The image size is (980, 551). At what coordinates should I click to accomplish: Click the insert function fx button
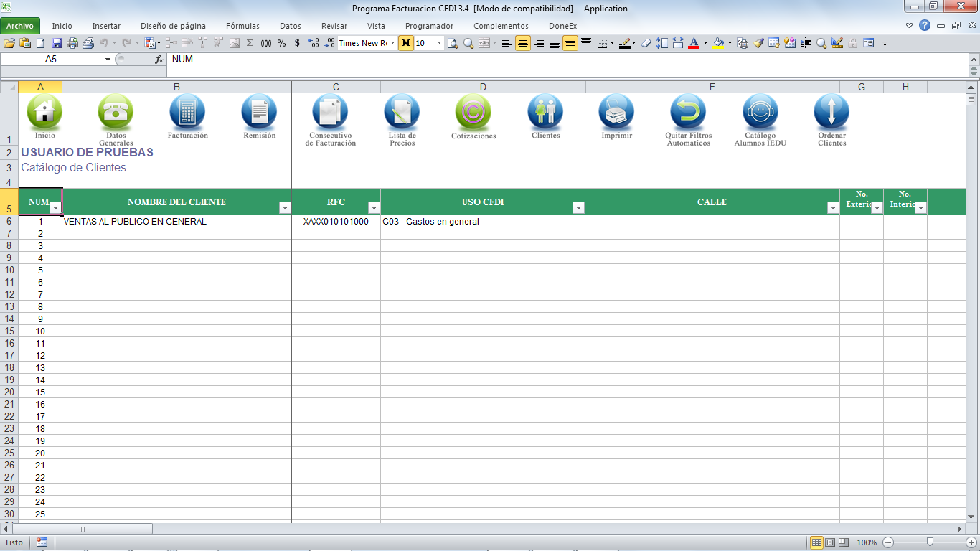159,60
